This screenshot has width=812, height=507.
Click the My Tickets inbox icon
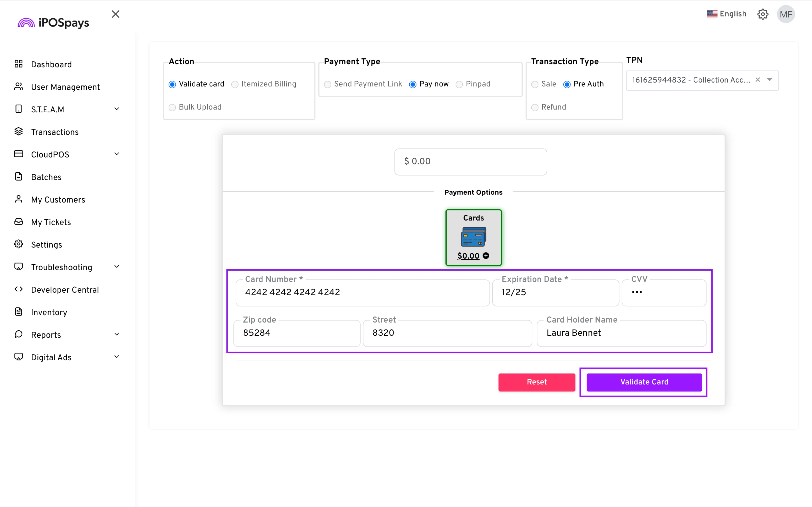pos(18,222)
